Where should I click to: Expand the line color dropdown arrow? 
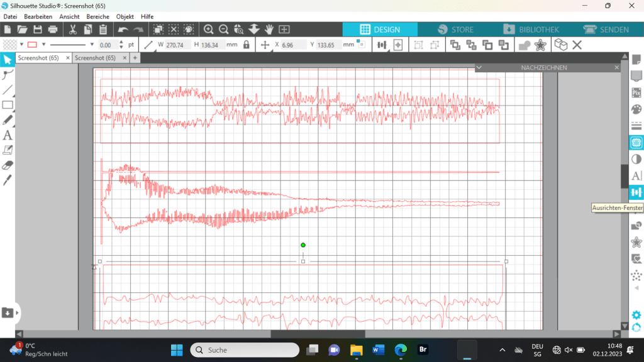[x=43, y=45]
